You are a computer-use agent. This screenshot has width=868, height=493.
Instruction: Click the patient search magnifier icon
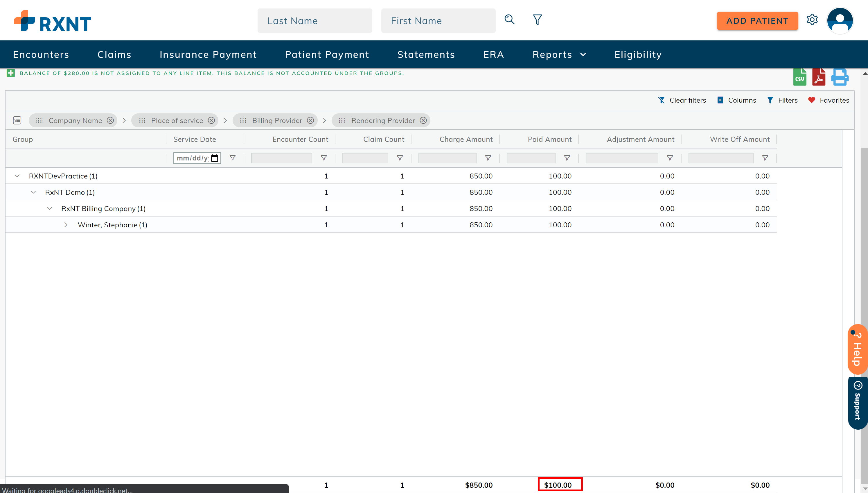509,20
